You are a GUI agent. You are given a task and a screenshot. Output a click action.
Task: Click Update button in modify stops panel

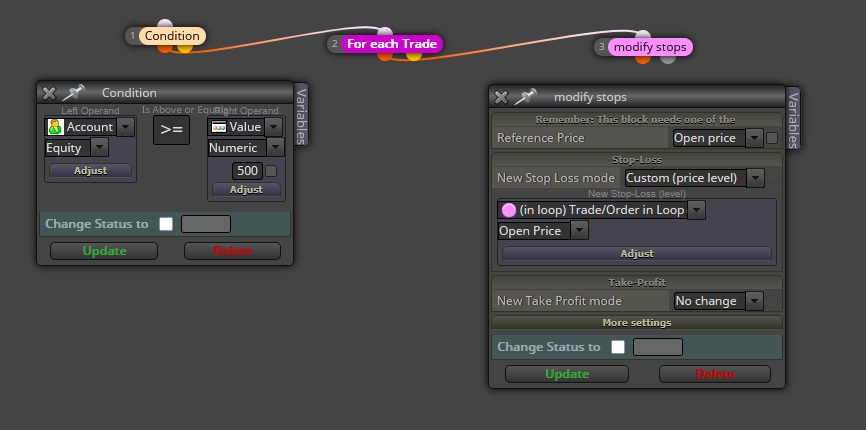567,374
